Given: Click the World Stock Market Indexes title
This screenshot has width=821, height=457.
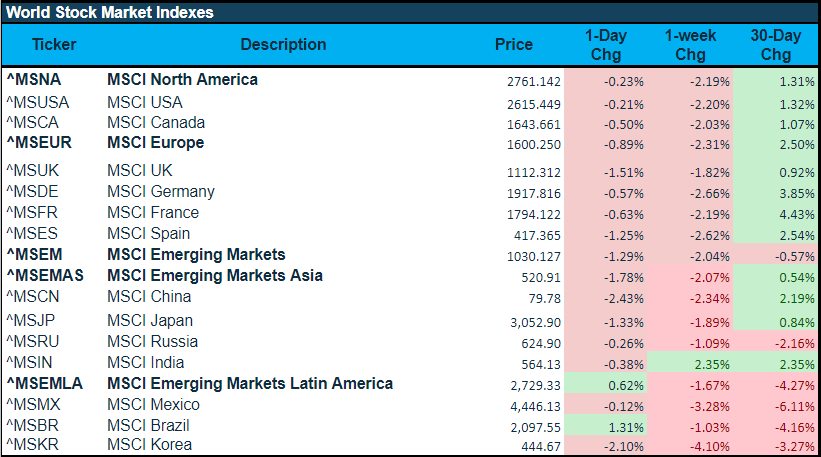Looking at the screenshot, I should pos(109,13).
